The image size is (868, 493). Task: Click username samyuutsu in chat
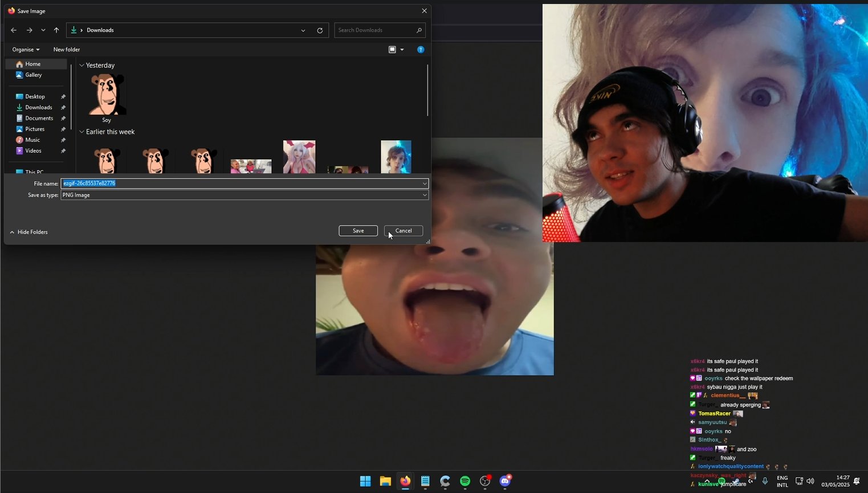point(712,422)
